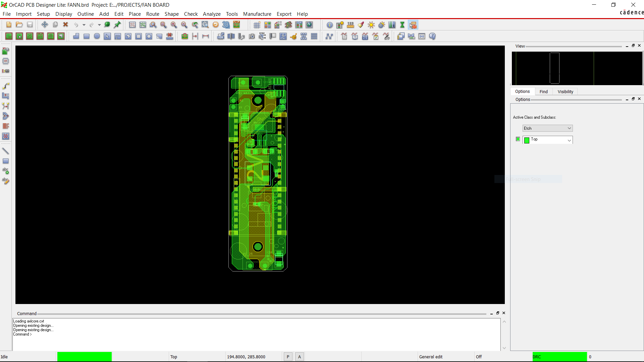This screenshot has height=362, width=644.
Task: Delete shape with red cross tool
Action: coord(170,36)
